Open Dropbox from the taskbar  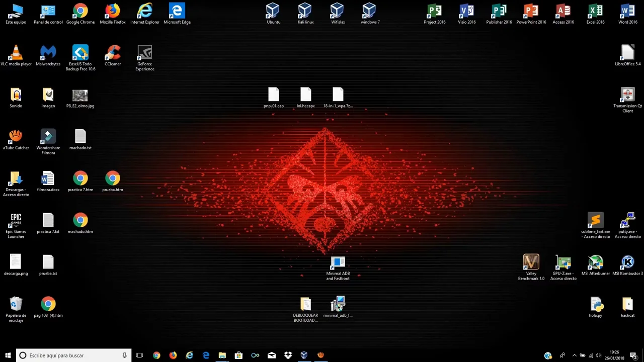pyautogui.click(x=288, y=355)
